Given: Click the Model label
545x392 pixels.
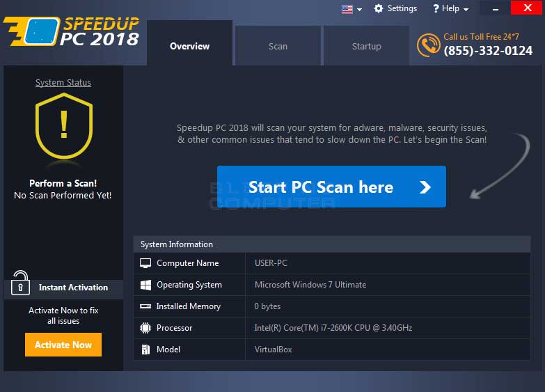Looking at the screenshot, I should tap(168, 350).
